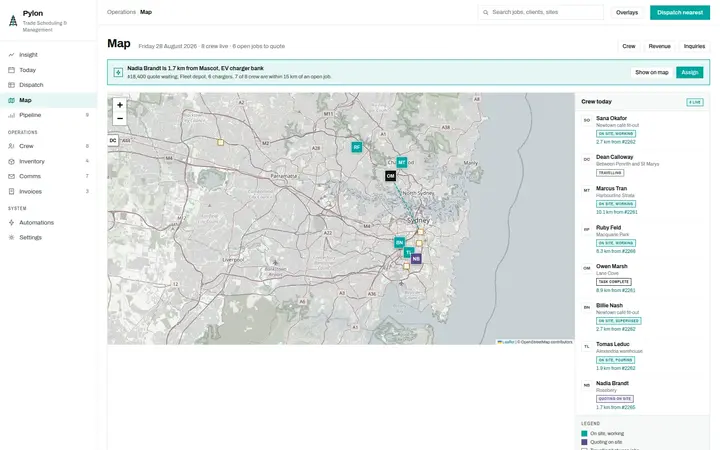Select the RF crew marker on map
The width and height of the screenshot is (720, 450).
357,147
